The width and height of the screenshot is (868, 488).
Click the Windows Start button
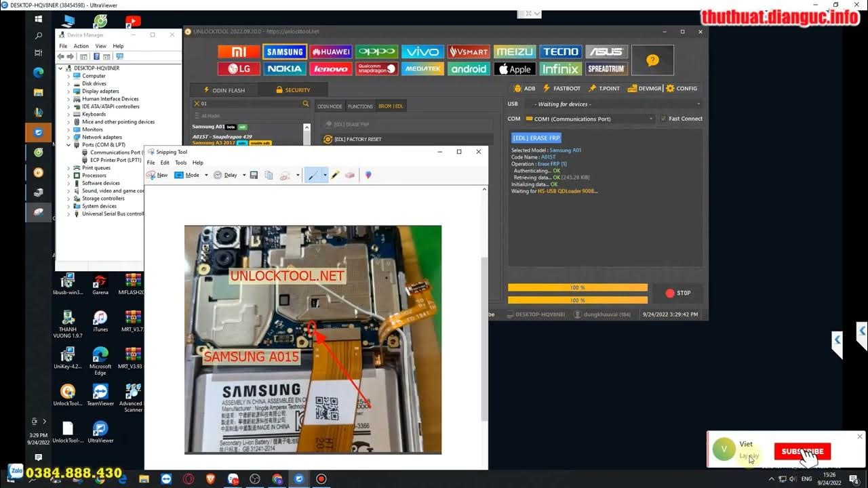point(38,19)
